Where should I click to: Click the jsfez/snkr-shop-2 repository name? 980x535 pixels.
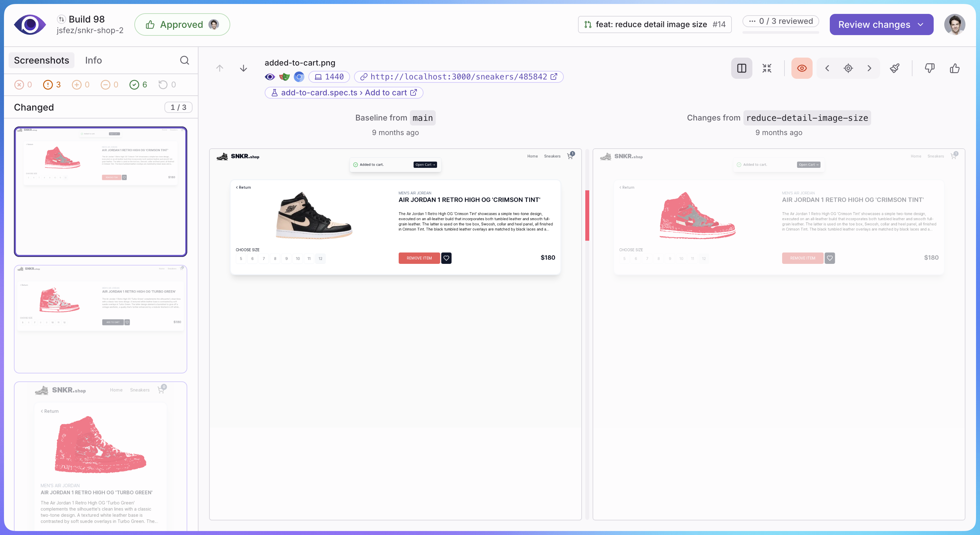pyautogui.click(x=90, y=30)
